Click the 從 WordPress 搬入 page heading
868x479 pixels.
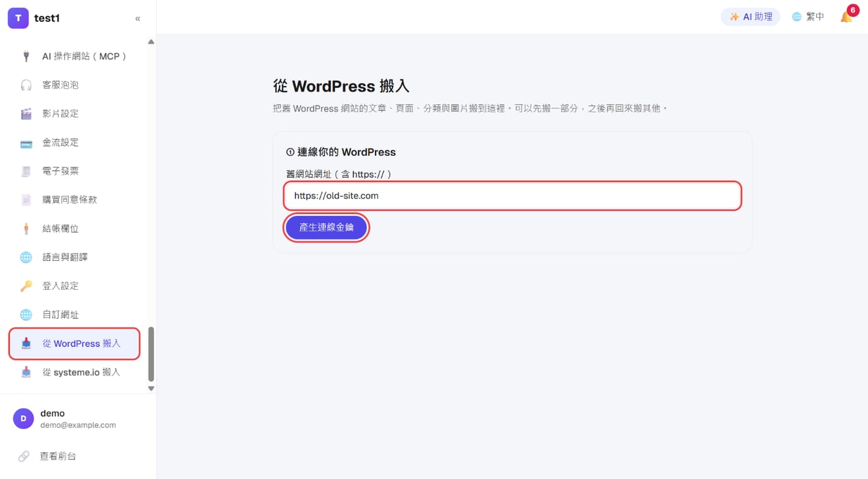pyautogui.click(x=341, y=86)
